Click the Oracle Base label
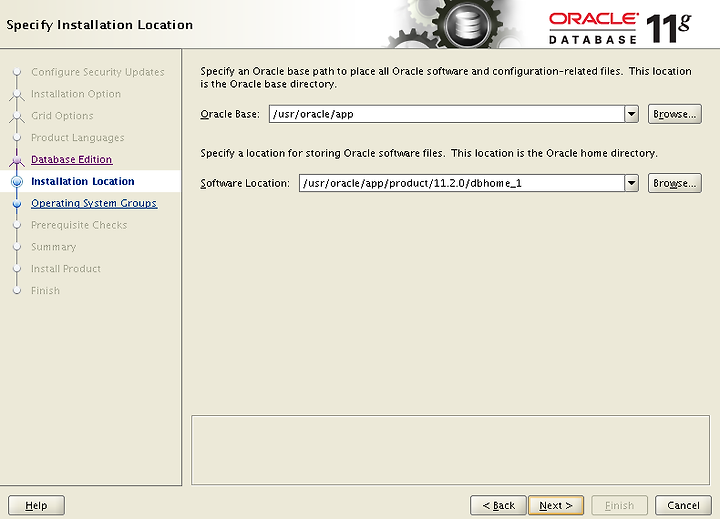Screen dimensions: 720x519 coord(230,114)
